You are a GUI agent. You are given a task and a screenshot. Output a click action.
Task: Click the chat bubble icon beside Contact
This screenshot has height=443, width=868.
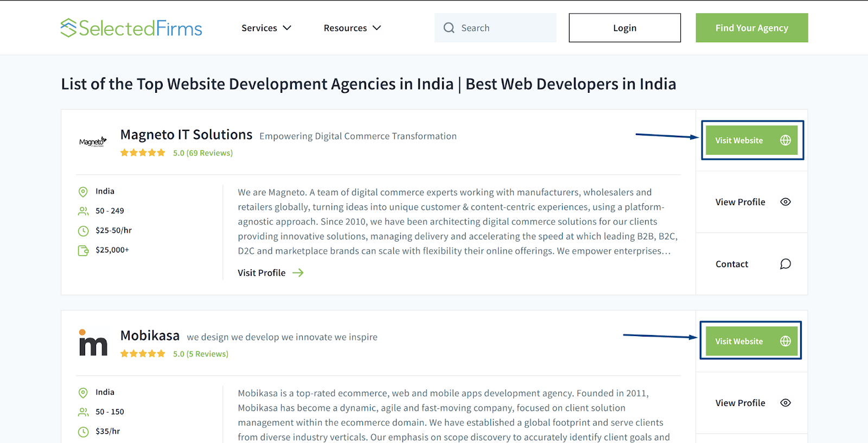786,264
